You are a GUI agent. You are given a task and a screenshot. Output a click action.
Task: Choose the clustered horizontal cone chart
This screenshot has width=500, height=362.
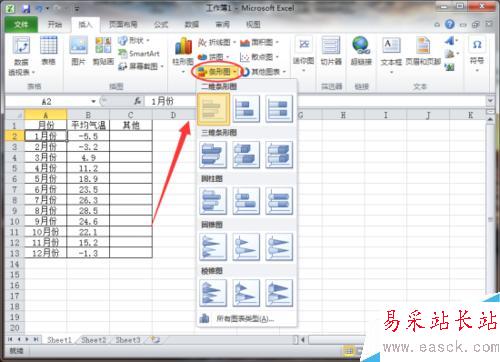(x=213, y=247)
